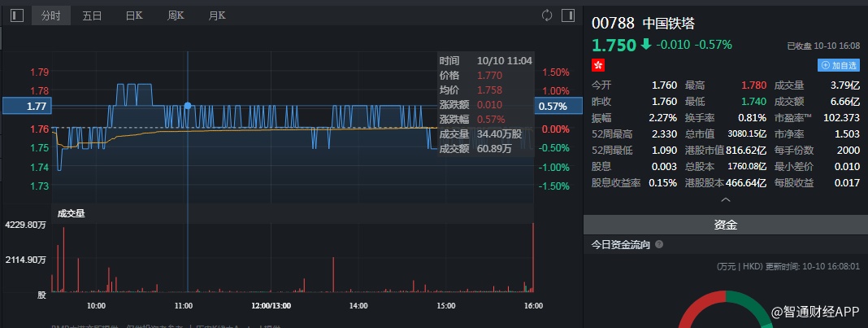Click the 成交量 volume panel label
The image size is (868, 328).
[x=72, y=213]
